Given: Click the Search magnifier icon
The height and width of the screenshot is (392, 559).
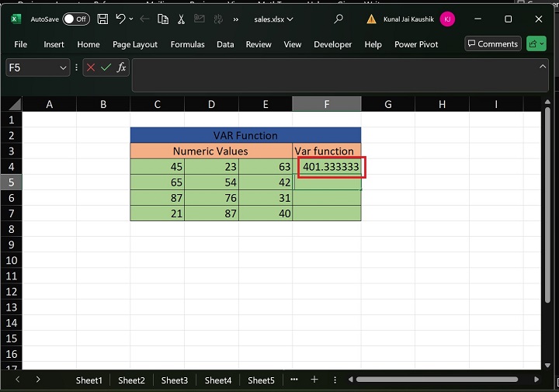Looking at the screenshot, I should tap(339, 19).
